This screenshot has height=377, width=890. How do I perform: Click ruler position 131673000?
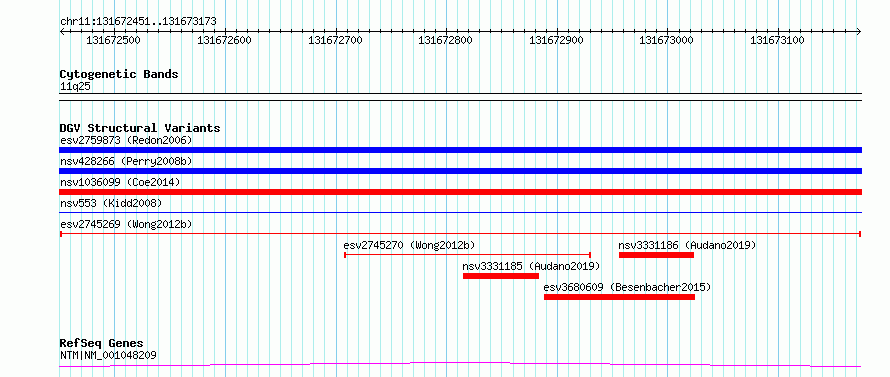[667, 40]
